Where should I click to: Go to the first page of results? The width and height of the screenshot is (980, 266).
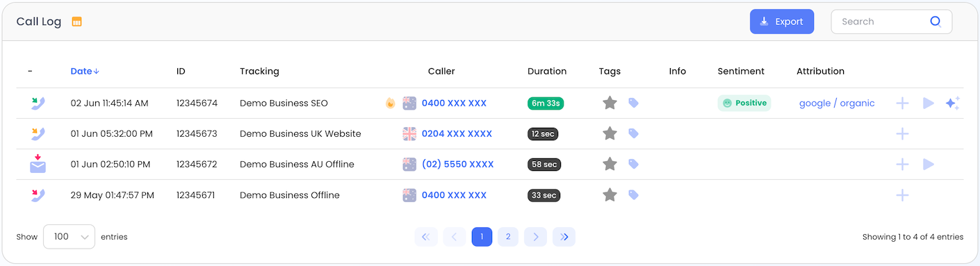tap(426, 237)
